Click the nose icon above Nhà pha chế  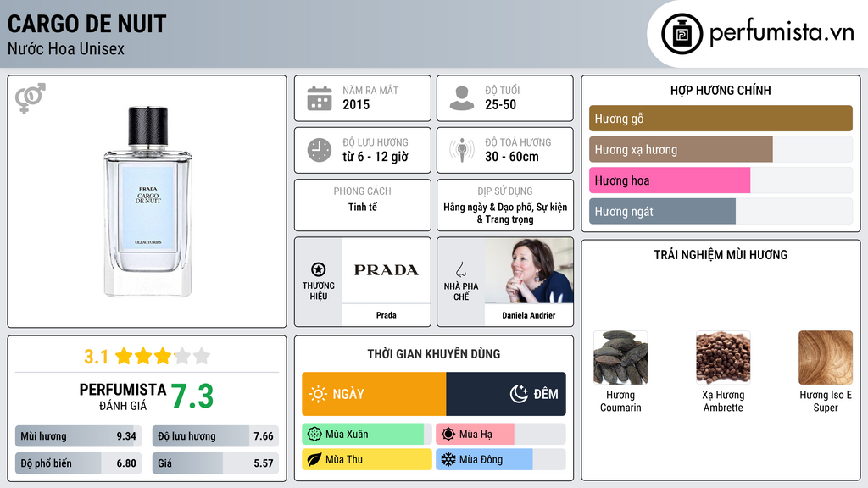(x=460, y=270)
